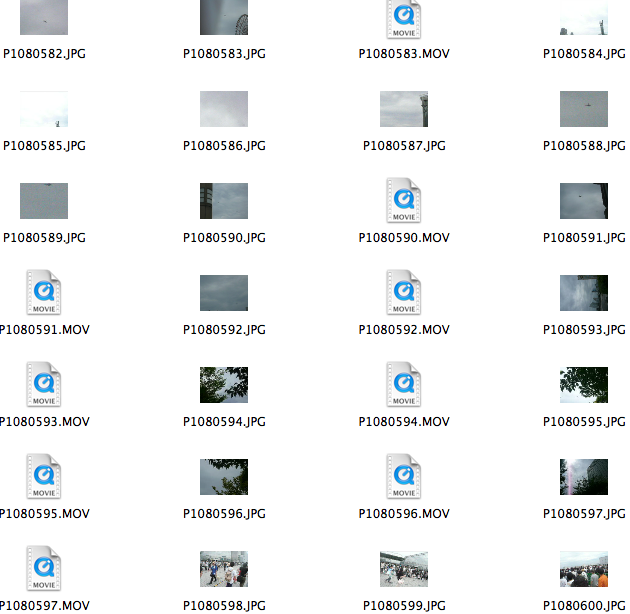This screenshot has width=630, height=614.
Task: Click the P1080600.JPG thumbnail
Action: [584, 569]
